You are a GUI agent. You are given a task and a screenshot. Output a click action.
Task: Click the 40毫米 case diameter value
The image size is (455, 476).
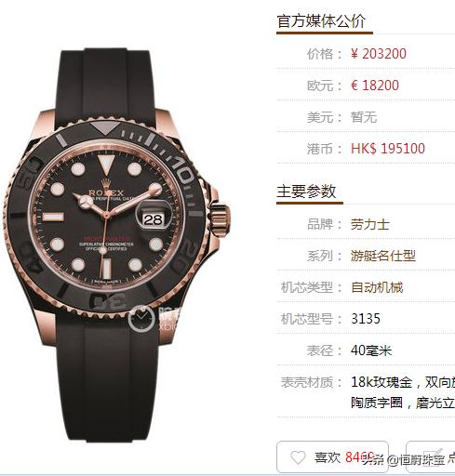click(x=371, y=350)
